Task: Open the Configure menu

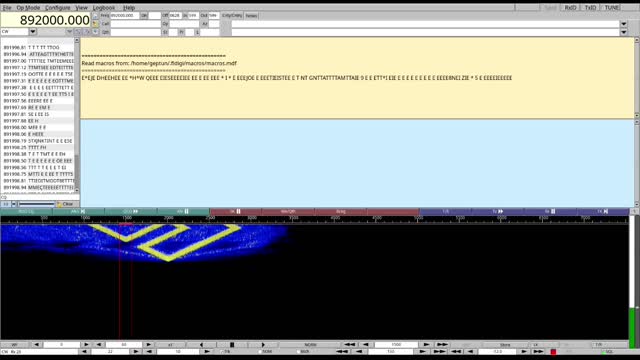Action: click(x=58, y=7)
